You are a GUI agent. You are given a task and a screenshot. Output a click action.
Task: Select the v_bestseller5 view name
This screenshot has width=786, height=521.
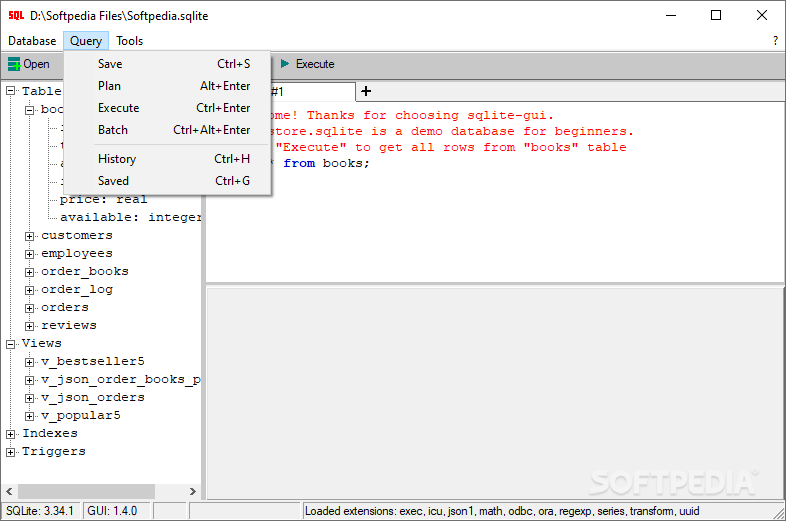(93, 362)
